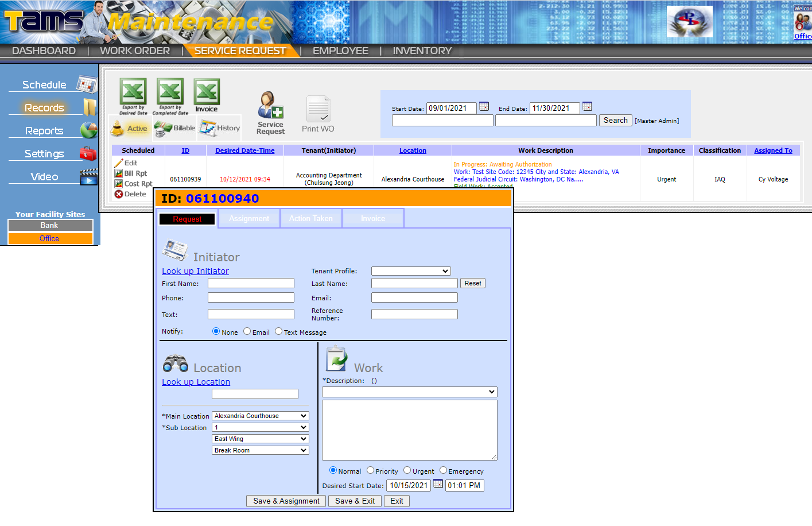This screenshot has width=812, height=526.
Task: Open the INVENTORY menu
Action: point(422,50)
